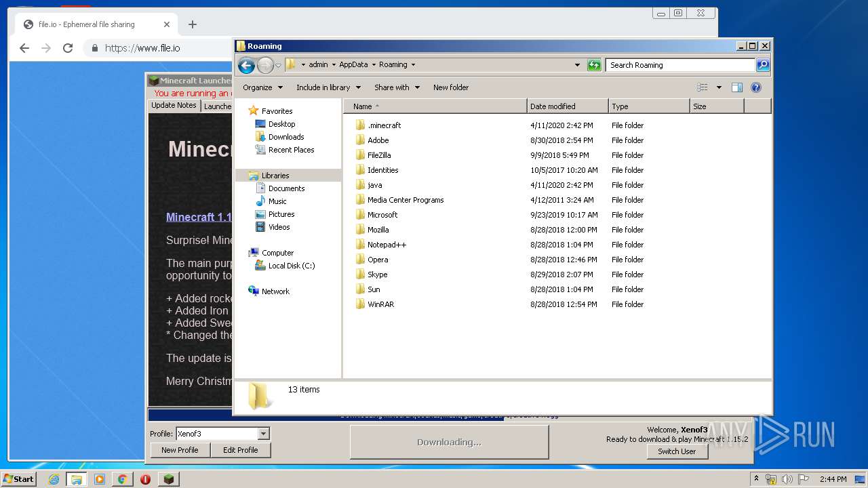Expand the recent pages dropdown arrow
Viewport: 868px width, 488px height.
coord(278,66)
